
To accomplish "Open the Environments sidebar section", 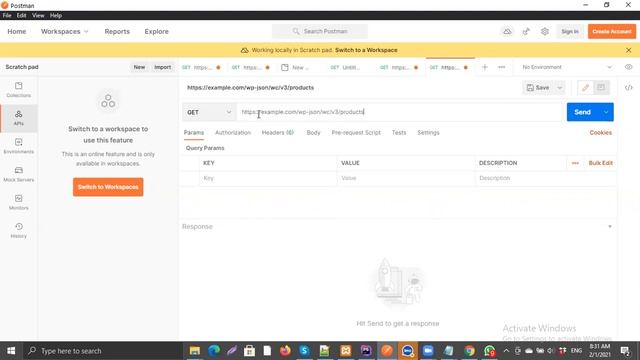I will point(18,146).
